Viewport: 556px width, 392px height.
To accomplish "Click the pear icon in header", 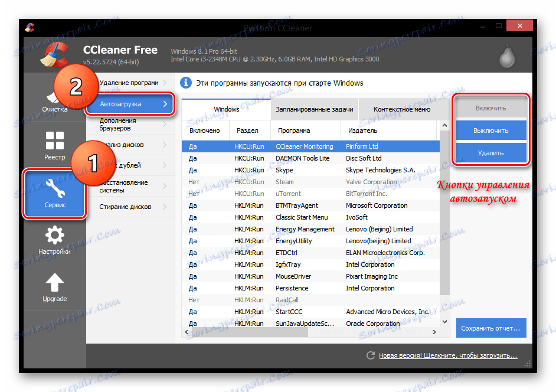I will (508, 56).
